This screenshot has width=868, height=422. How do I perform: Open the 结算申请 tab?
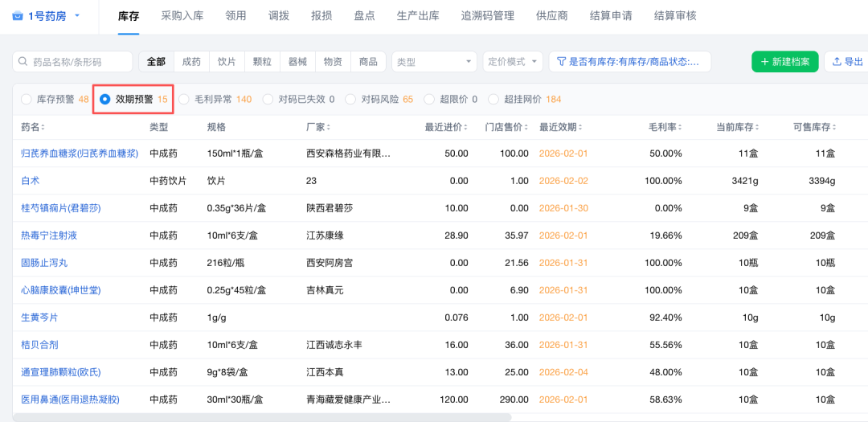(x=611, y=16)
